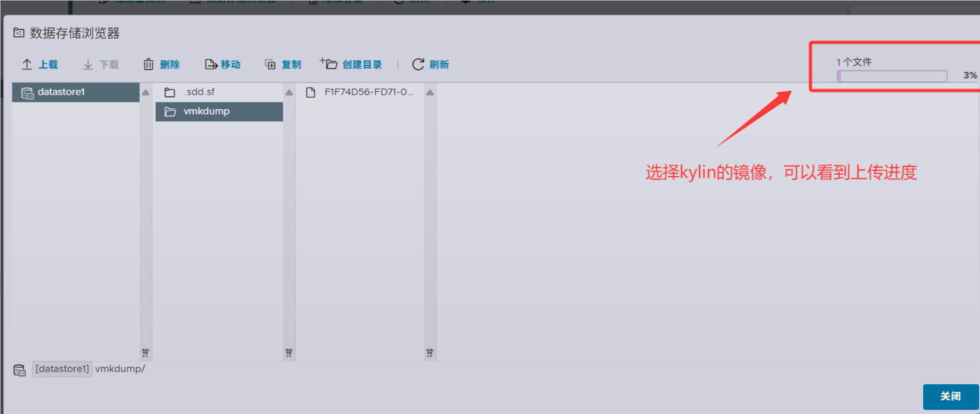This screenshot has width=980, height=414.
Task: Click the Delete (删除) trash icon
Action: [148, 64]
